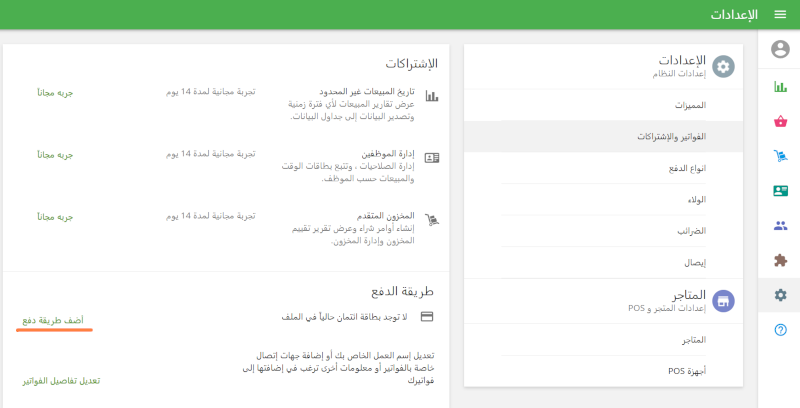Open inventory hand-truck icon in sidebar
Screen dimensions: 800x408
click(780, 156)
